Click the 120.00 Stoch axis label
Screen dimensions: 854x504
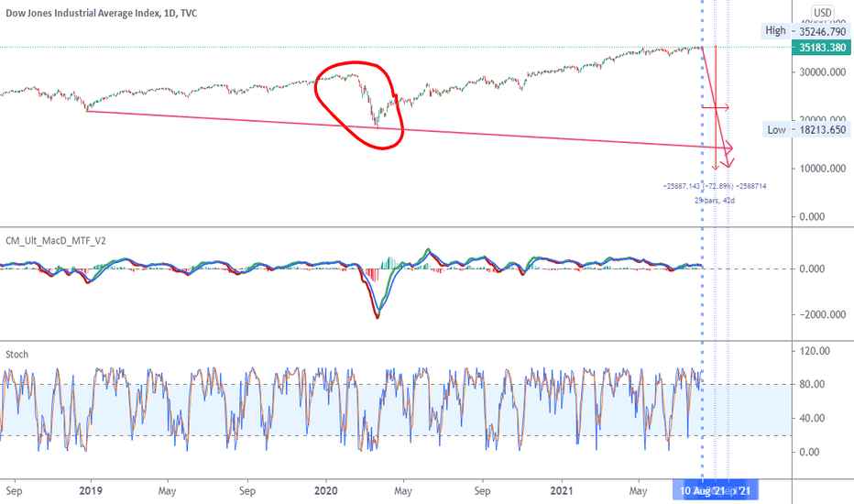pyautogui.click(x=815, y=351)
